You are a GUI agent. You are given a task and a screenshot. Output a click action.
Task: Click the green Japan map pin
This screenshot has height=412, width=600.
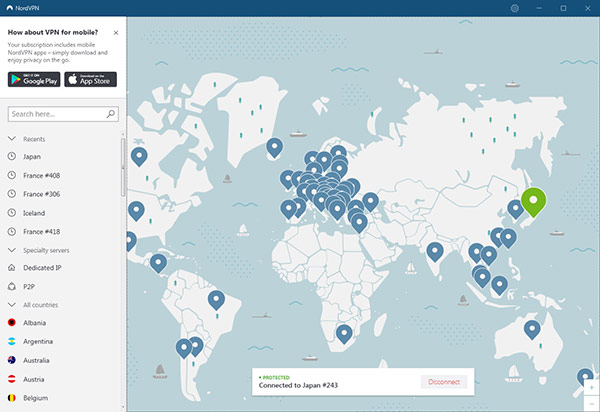pos(533,201)
